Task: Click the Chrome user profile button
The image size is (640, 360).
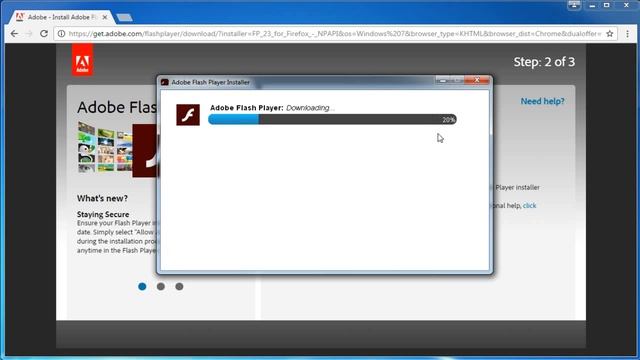Action: pyautogui.click(x=574, y=5)
